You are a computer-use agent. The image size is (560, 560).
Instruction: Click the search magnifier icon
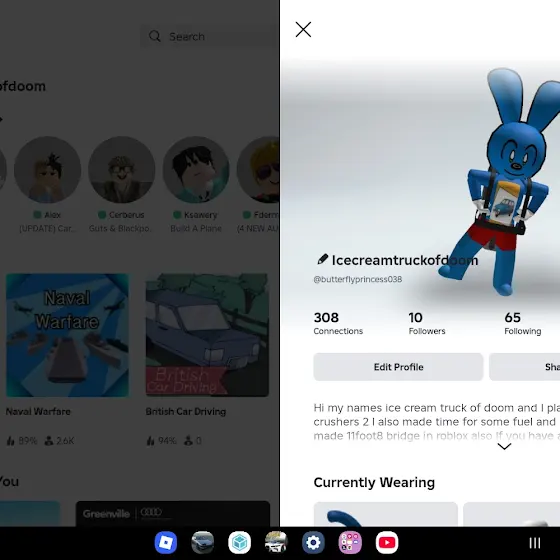[155, 36]
